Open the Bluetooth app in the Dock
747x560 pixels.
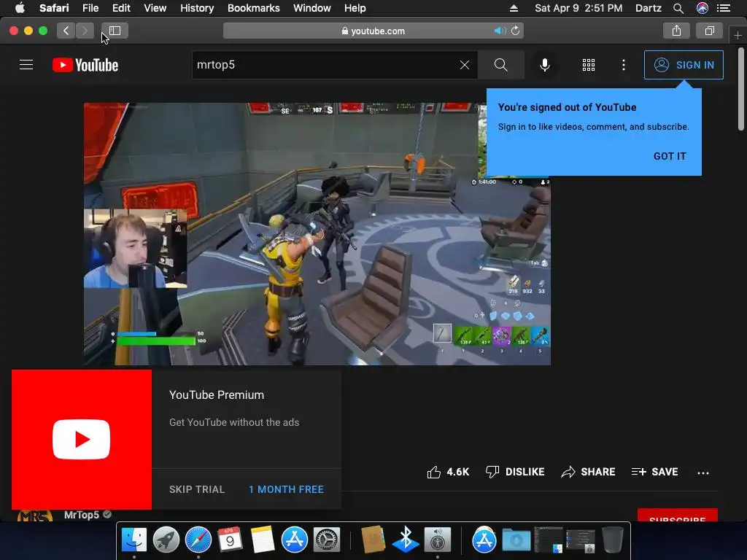click(x=406, y=540)
